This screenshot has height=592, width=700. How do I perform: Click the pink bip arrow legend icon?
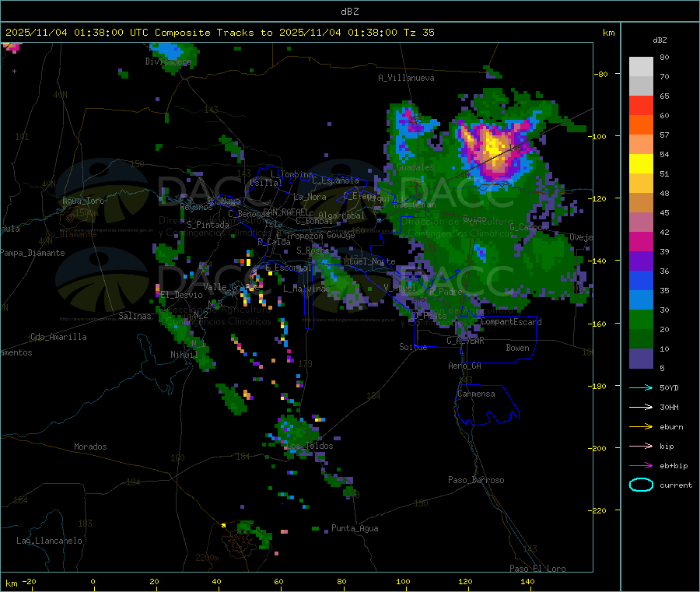pos(641,446)
